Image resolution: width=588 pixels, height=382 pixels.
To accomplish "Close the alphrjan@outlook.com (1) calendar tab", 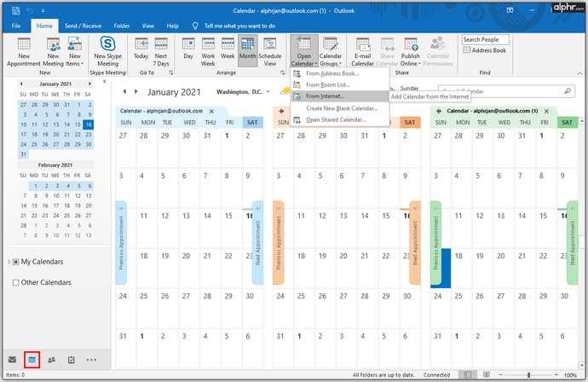I will [546, 112].
